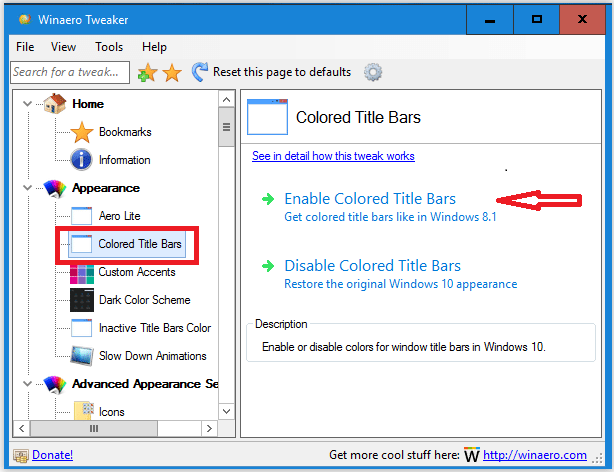Click green arrow beside Disable Colored Title Bars

268,266
